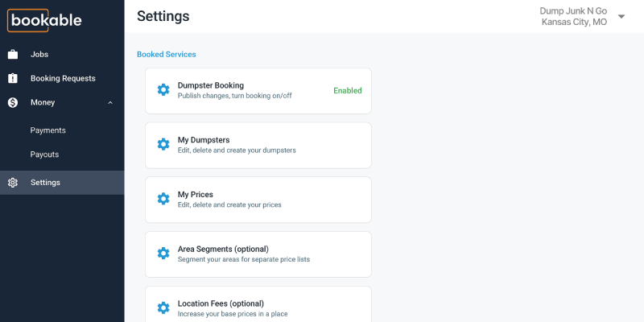
Task: Click the Settings gear icon in sidebar
Action: 13,183
